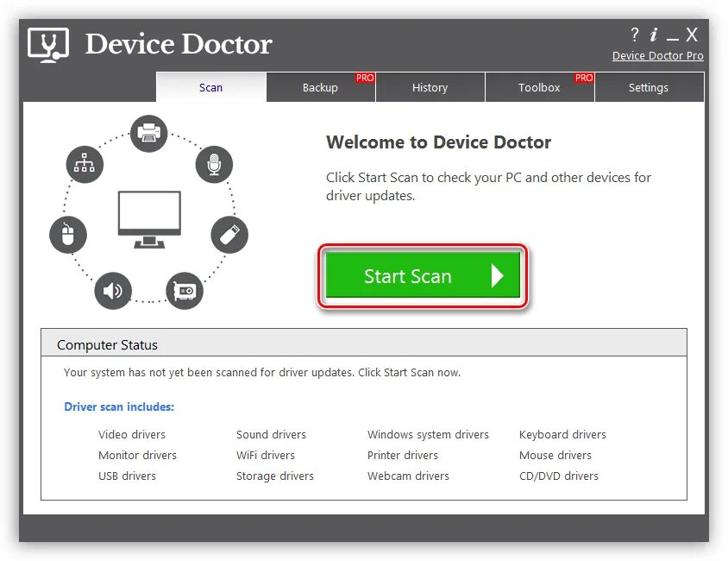Click the network hierarchy icon
The image size is (728, 561).
click(85, 164)
